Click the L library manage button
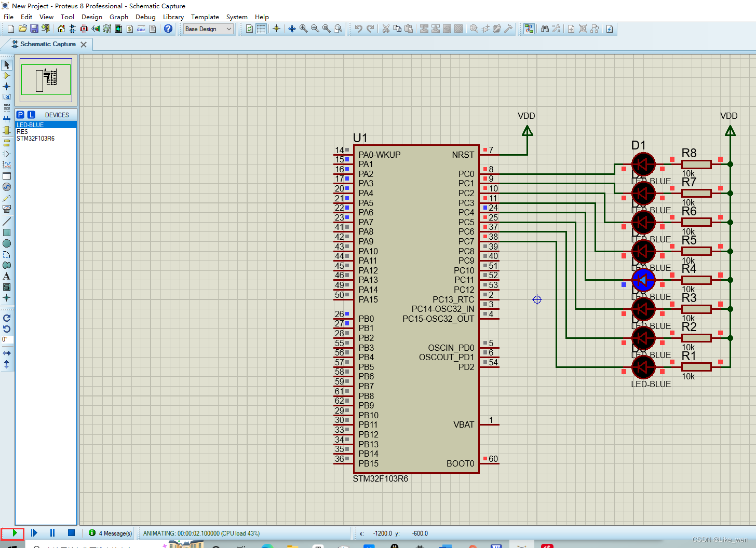The width and height of the screenshot is (756, 548). point(31,115)
